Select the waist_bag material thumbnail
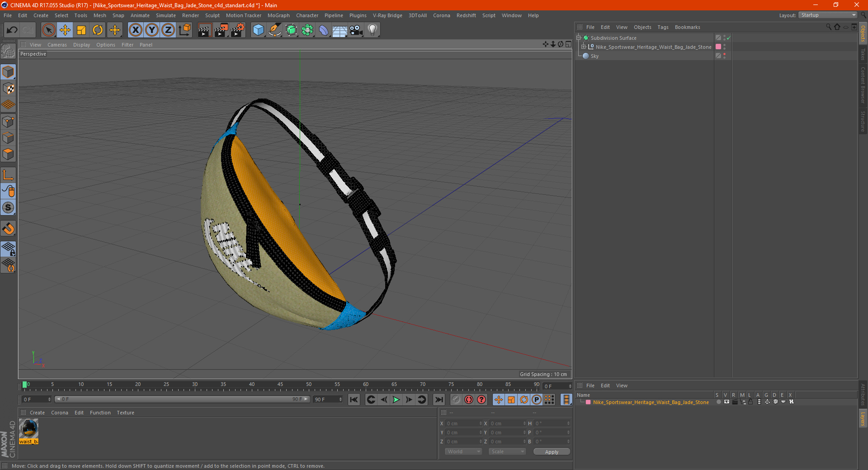 (29, 431)
